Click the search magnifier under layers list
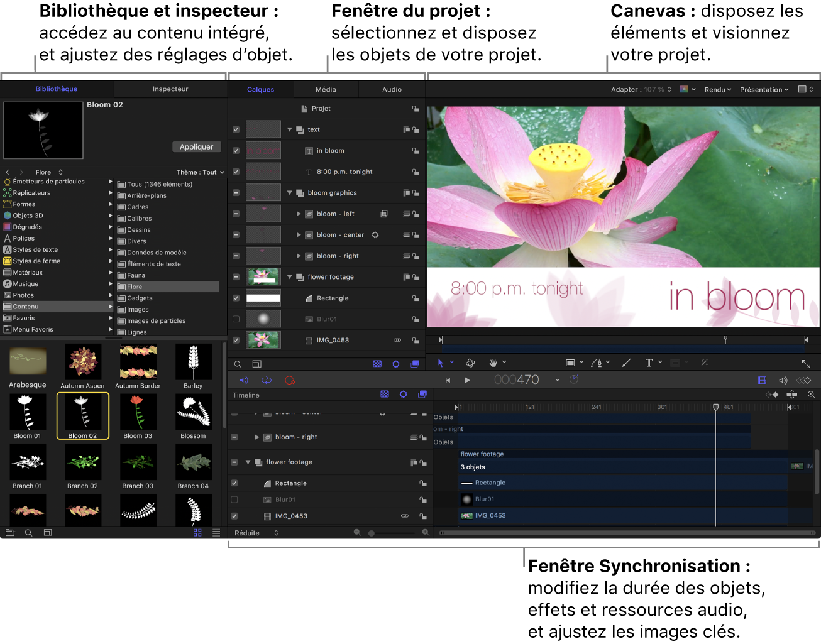Screen dimensions: 821x644 [238, 364]
